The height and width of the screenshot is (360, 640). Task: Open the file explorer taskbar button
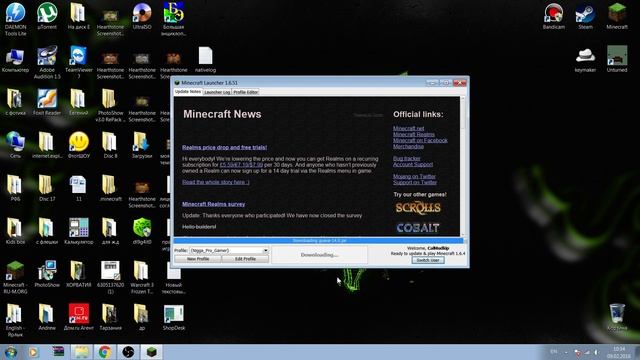pyautogui.click(x=81, y=352)
